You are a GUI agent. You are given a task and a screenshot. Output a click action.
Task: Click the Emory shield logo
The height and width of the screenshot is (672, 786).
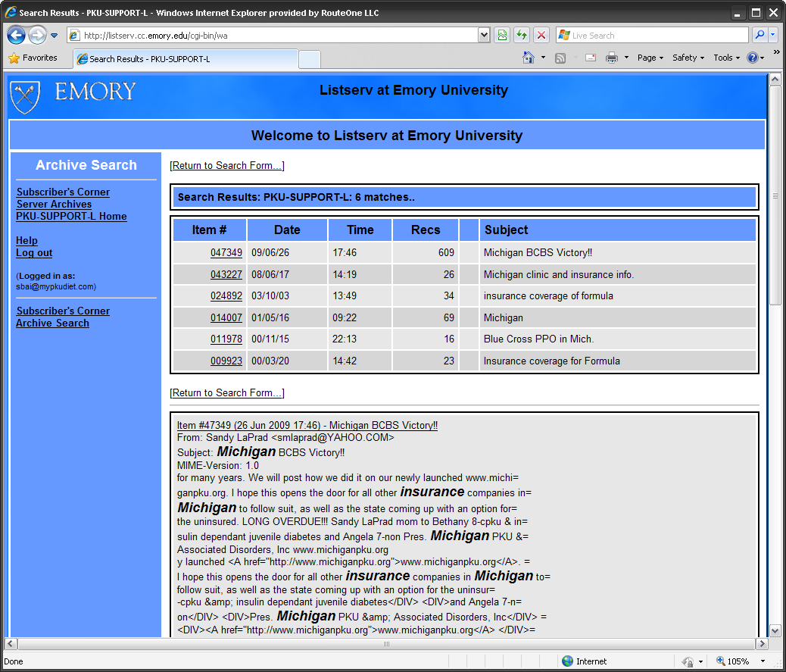coord(25,96)
